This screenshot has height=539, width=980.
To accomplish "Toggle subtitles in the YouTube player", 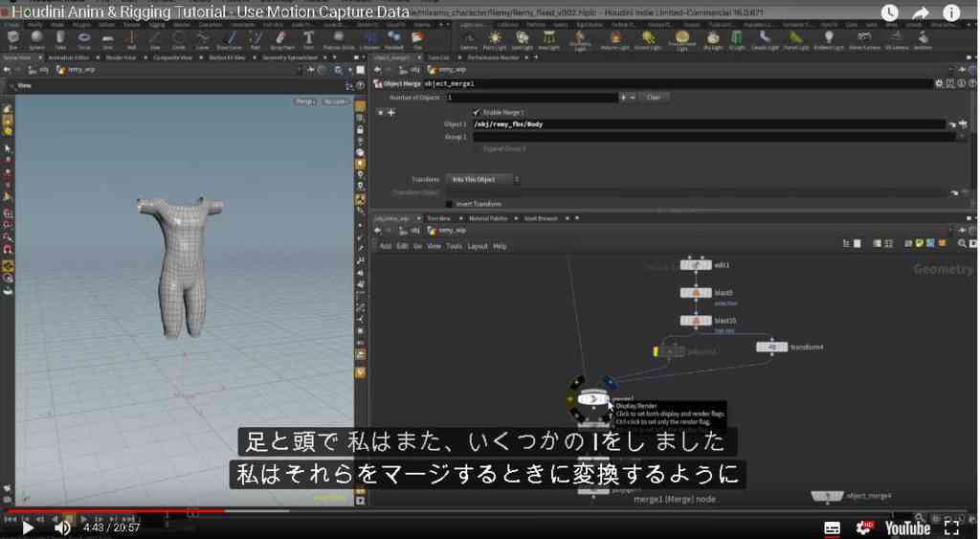I will point(832,528).
